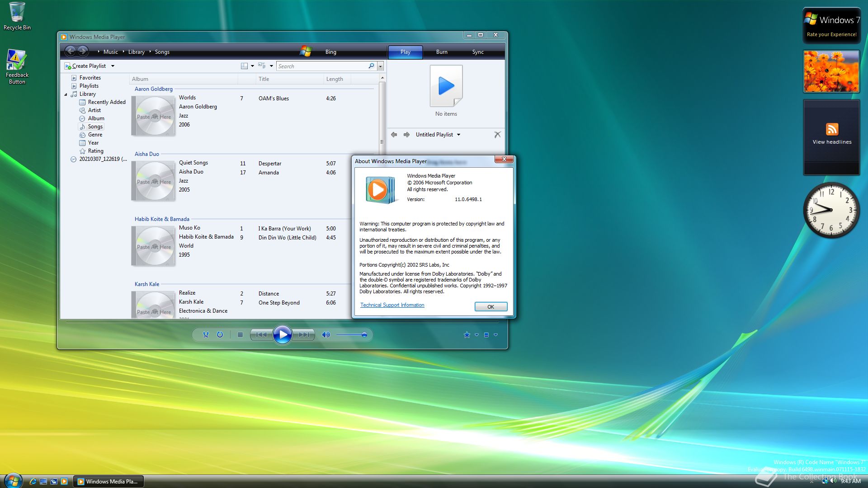Click the Windows flag logo in the Media Player toolbar
Screen dimensions: 868x488
click(306, 51)
